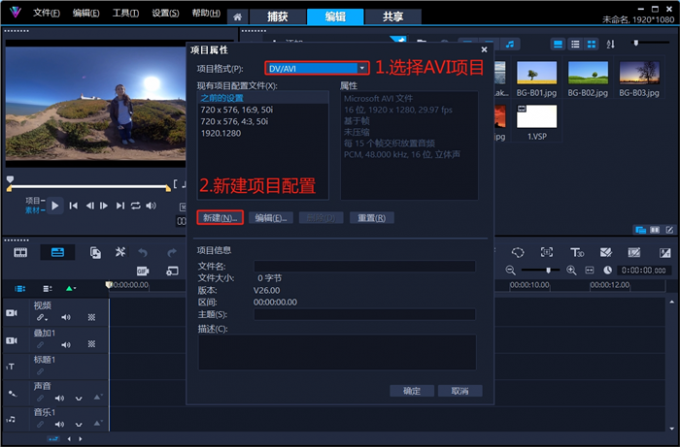Switch library to list view
Viewport: 680px width, 447px height.
pos(575,44)
